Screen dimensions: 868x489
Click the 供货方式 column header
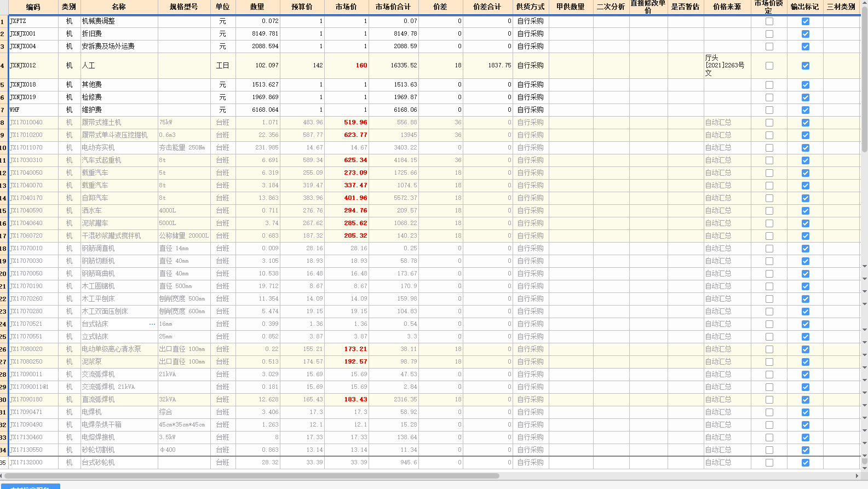[531, 7]
